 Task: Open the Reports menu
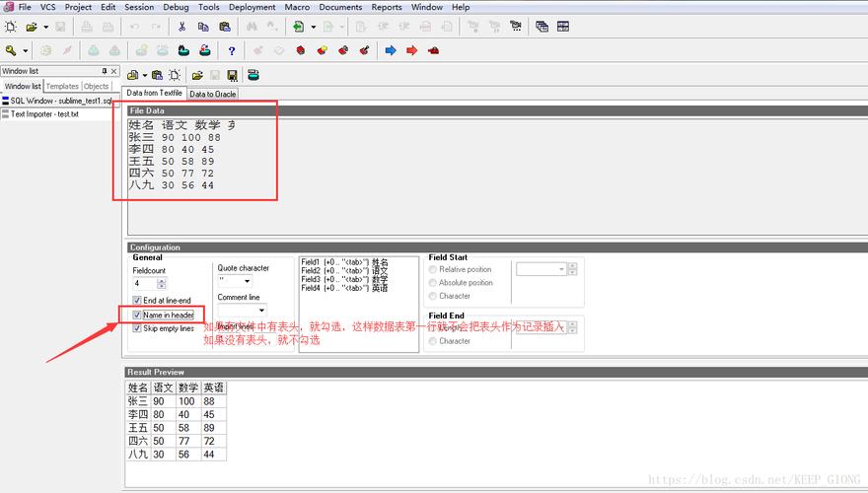[387, 7]
